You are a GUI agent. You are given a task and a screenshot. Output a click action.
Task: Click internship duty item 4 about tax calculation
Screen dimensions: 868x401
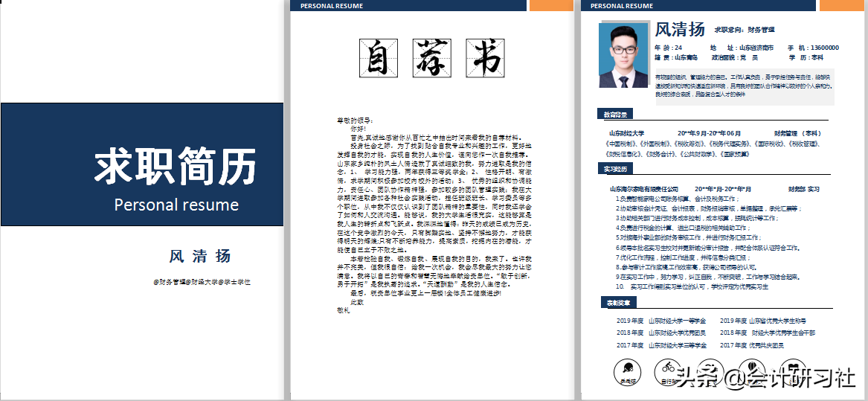pyautogui.click(x=684, y=228)
